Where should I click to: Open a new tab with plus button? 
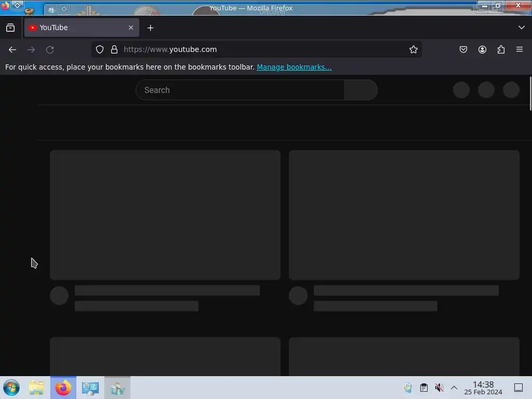[150, 28]
